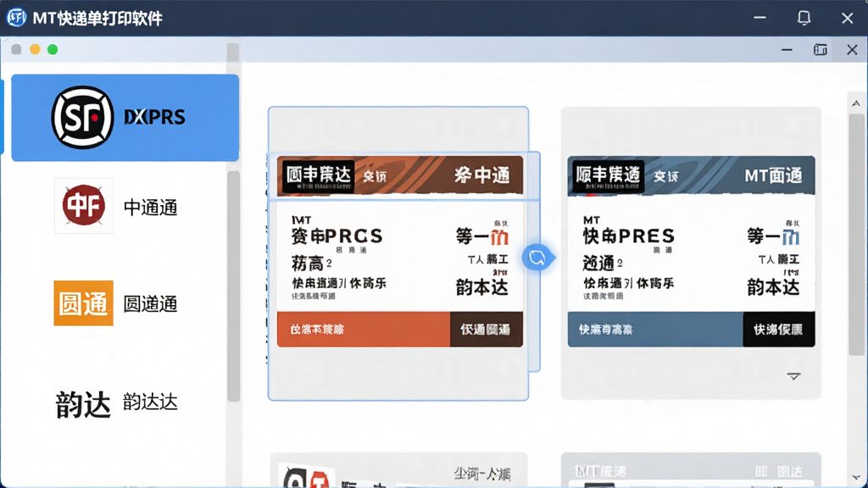Click the black button on the blue template footer

pos(778,330)
